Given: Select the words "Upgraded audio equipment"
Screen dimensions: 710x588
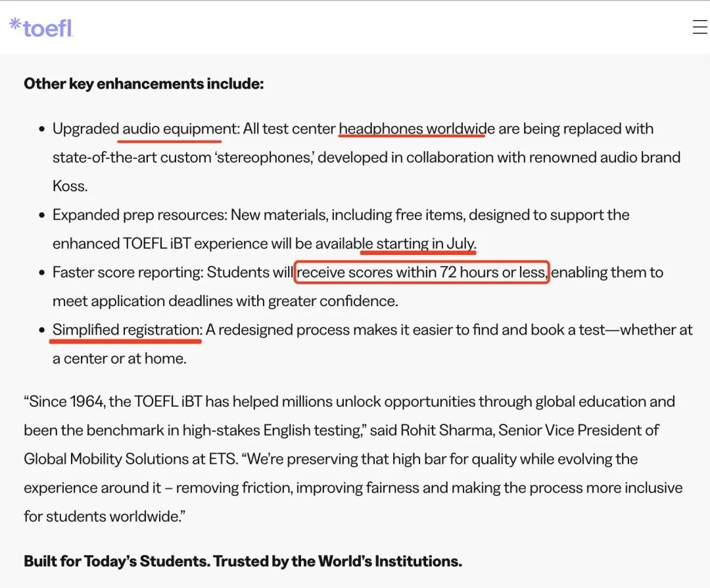Looking at the screenshot, I should (x=144, y=129).
